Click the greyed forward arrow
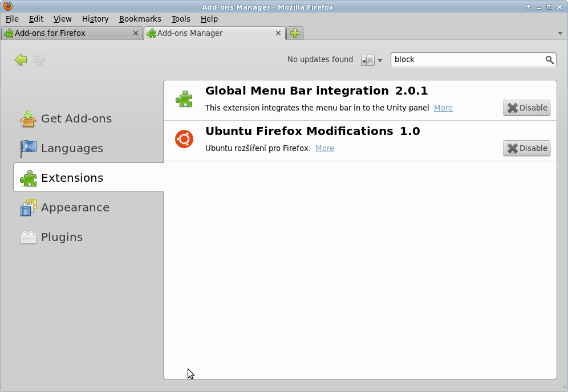 (39, 60)
